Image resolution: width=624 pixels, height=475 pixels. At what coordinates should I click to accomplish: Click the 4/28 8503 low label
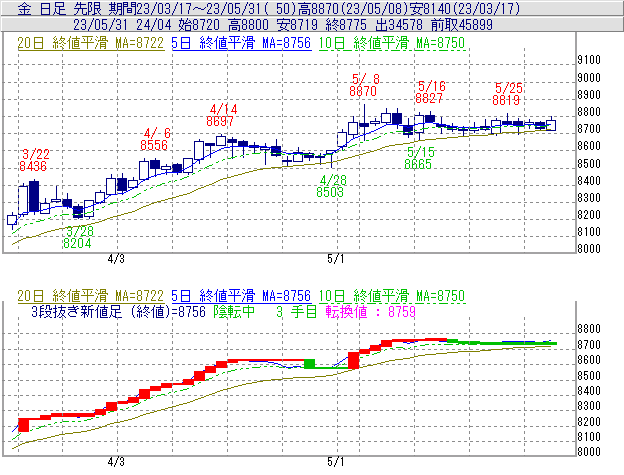pyautogui.click(x=331, y=186)
